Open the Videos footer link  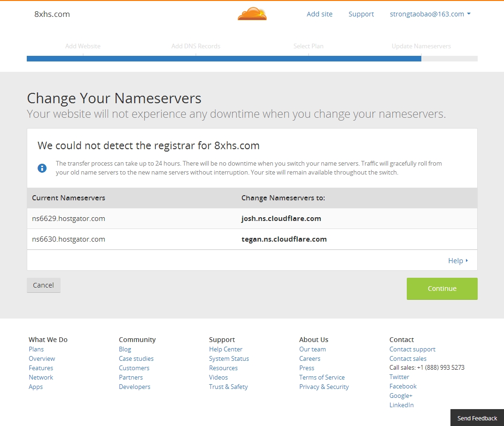coord(218,377)
